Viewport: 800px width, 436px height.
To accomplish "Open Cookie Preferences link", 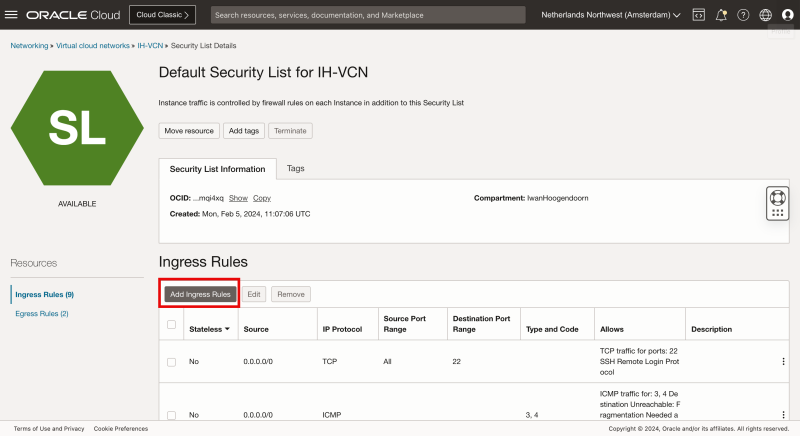I will (121, 429).
